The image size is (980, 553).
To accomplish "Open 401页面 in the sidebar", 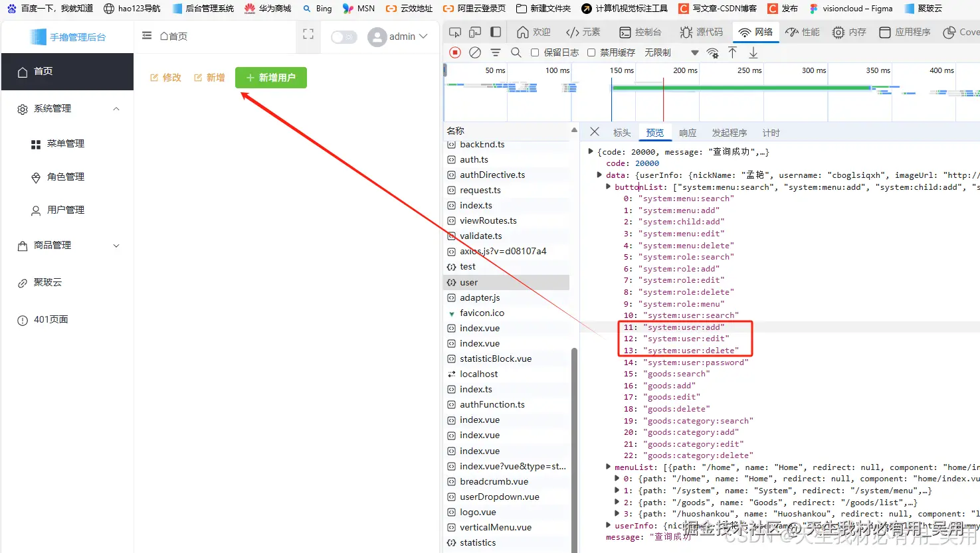I will tap(67, 320).
